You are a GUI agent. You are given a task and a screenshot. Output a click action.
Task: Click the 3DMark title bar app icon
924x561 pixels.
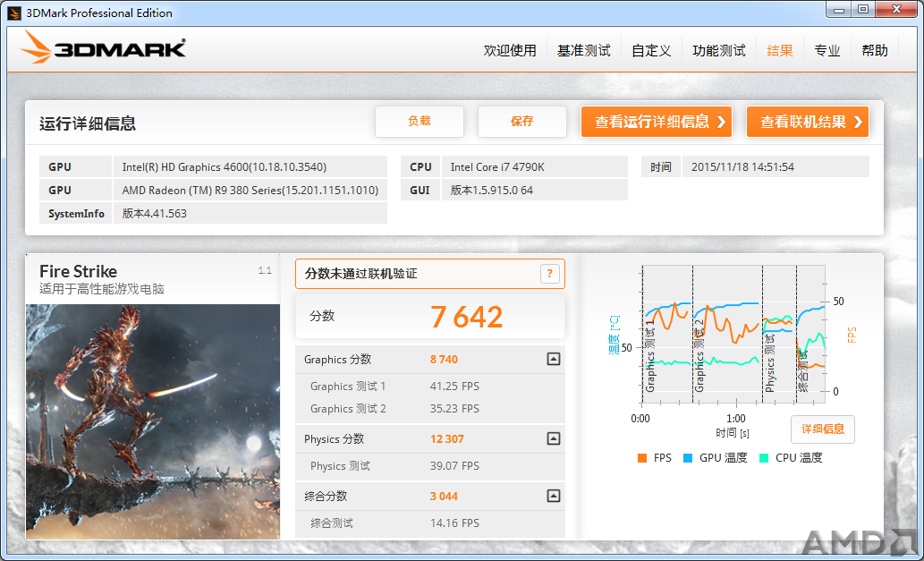click(x=13, y=13)
